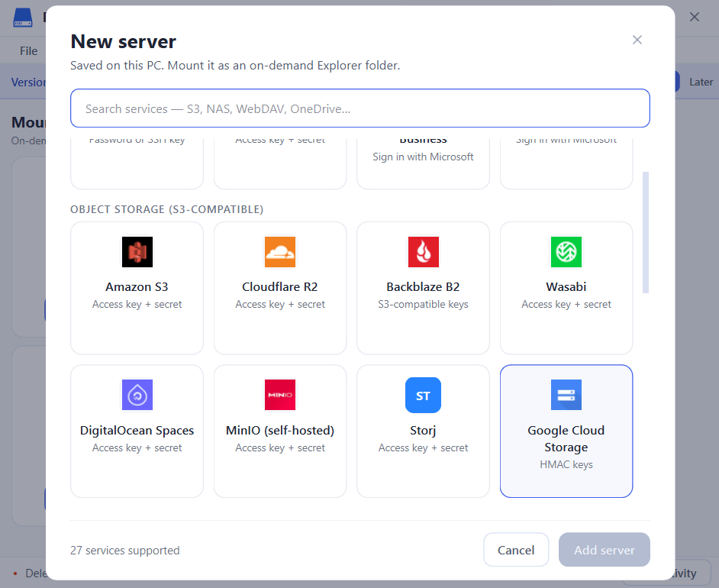Click the 'Storj' label
The height and width of the screenshot is (588, 719).
[423, 431]
